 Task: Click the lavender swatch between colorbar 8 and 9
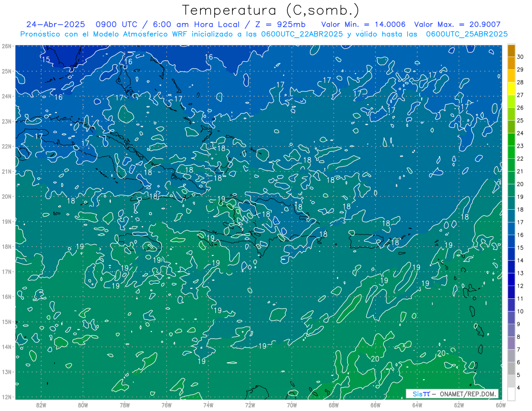point(511,330)
